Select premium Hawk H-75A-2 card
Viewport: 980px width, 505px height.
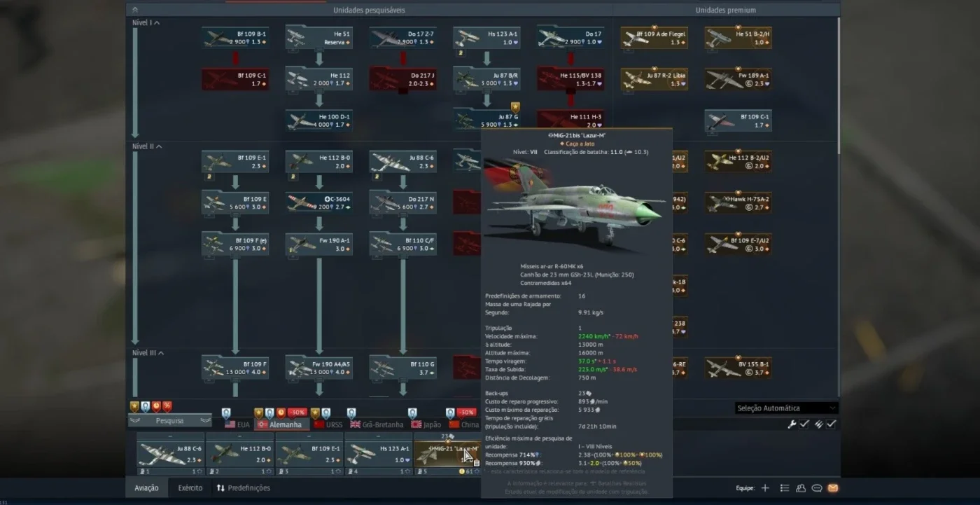(x=738, y=203)
